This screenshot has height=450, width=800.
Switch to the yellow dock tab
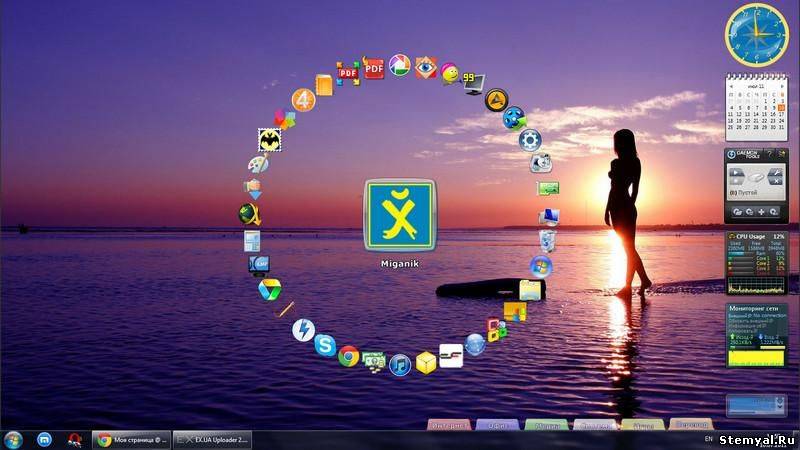pos(643,424)
